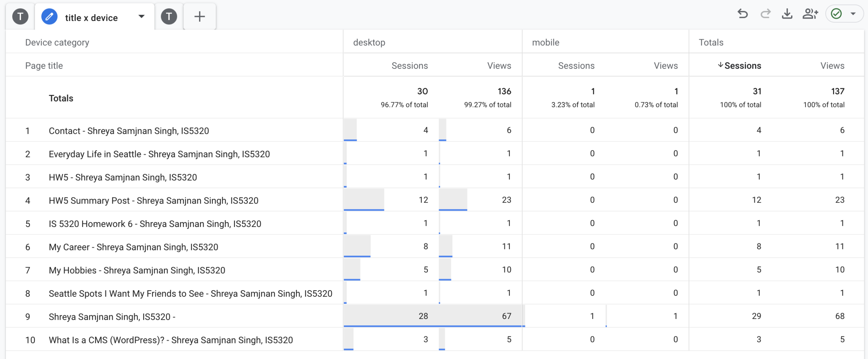This screenshot has width=868, height=359.
Task: Click the blue pencil edit icon
Action: 50,17
